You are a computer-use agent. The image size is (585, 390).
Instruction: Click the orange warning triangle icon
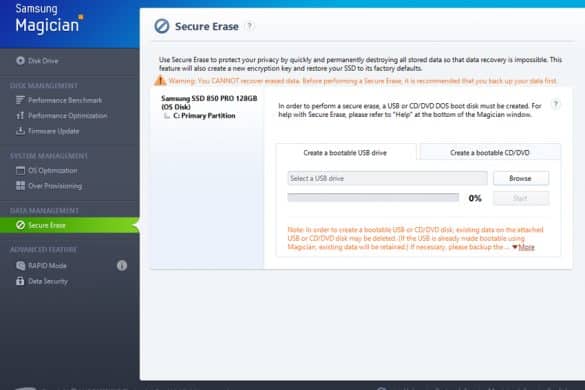point(160,80)
